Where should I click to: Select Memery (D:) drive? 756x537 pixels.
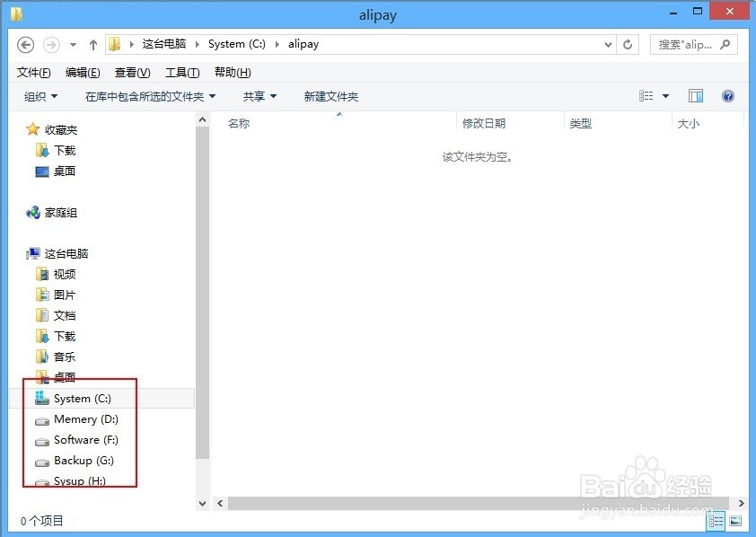click(x=86, y=419)
